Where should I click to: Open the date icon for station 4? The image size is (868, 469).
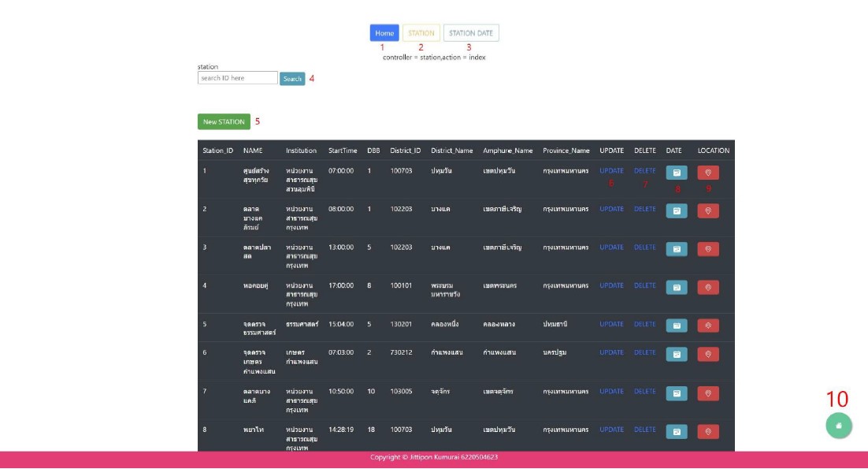[677, 288]
